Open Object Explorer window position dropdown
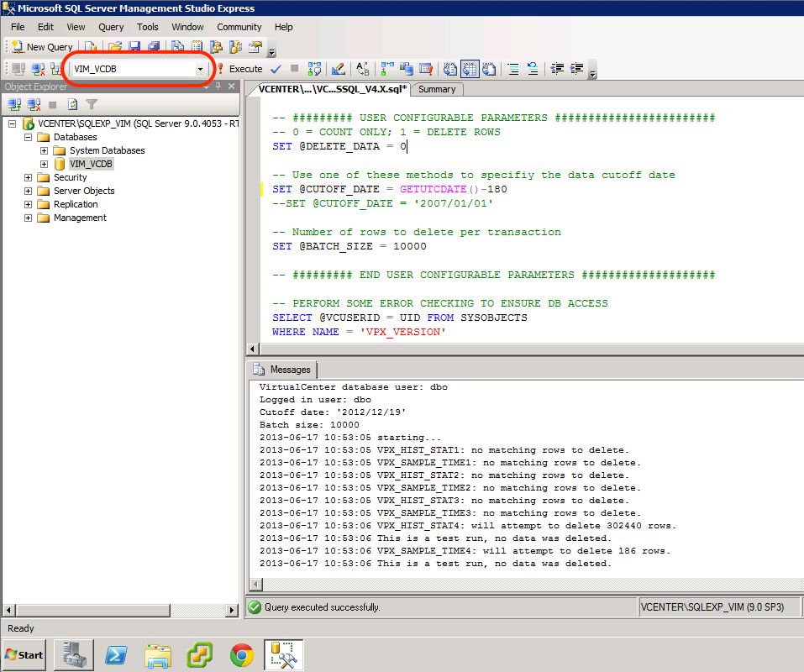The height and width of the screenshot is (672, 804). tap(206, 87)
